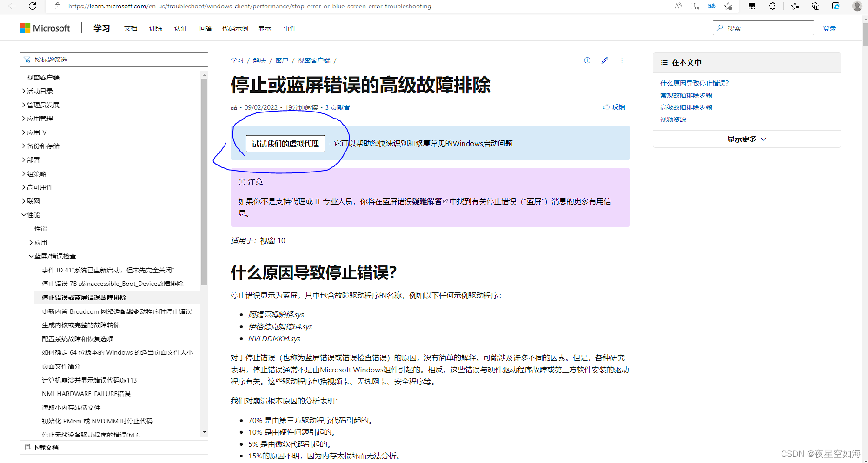Screen dimensions: 868x463
Task: Switch to the 文档 menu tab
Action: tap(131, 28)
